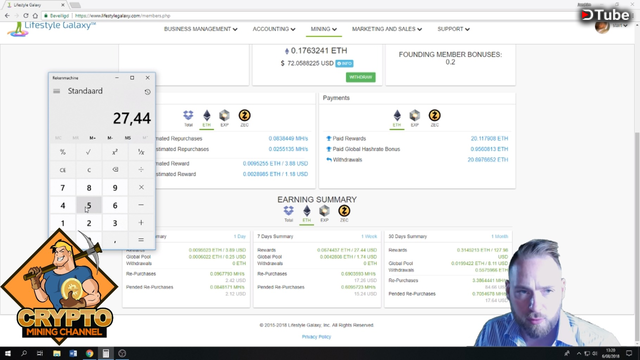Viewport: 640px width, 360px height.
Task: Click the green Withdraw button
Action: pyautogui.click(x=361, y=77)
